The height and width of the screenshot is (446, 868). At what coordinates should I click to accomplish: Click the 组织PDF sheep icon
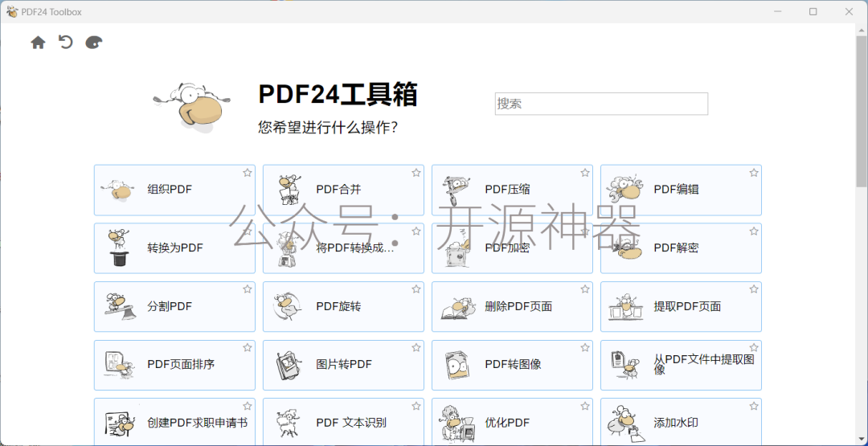[x=117, y=190]
